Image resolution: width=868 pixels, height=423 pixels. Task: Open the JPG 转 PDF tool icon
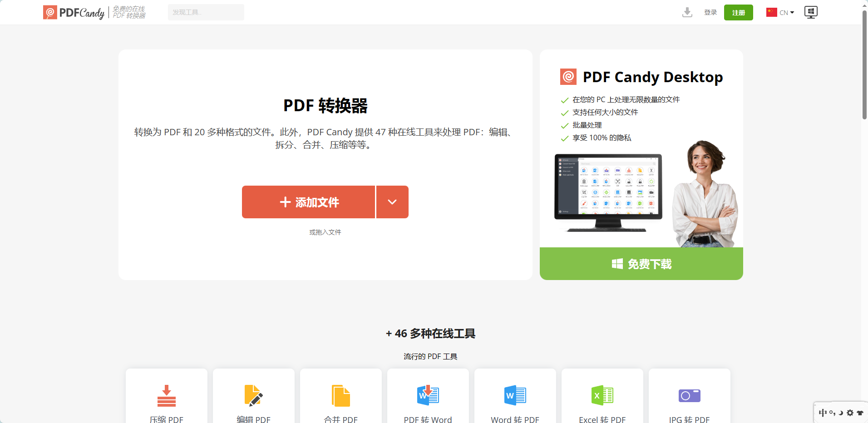point(689,396)
